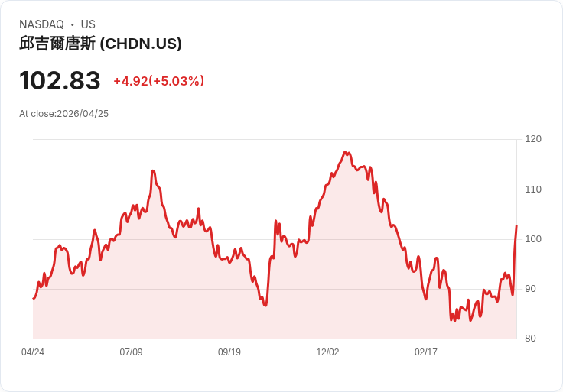Click the current price 102.83
563x392 pixels.
[60, 80]
